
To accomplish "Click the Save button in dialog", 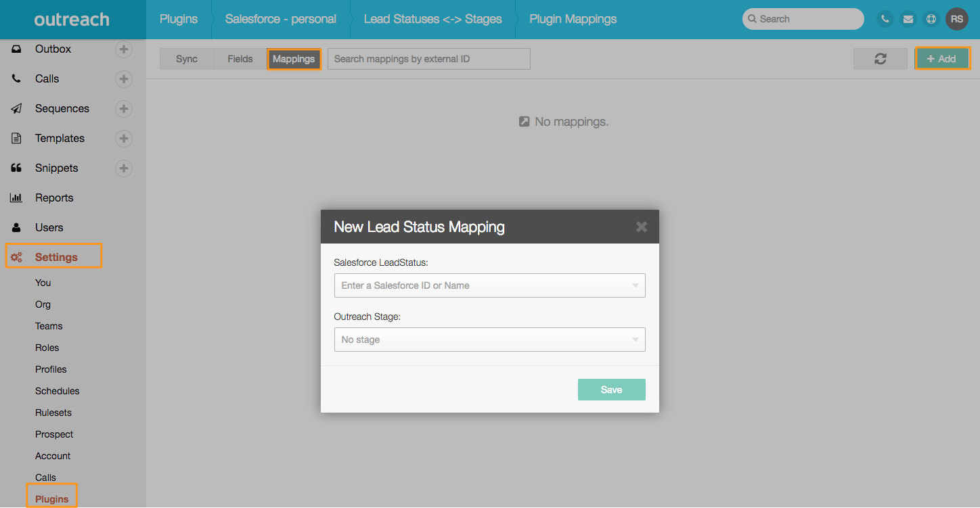I will click(611, 390).
